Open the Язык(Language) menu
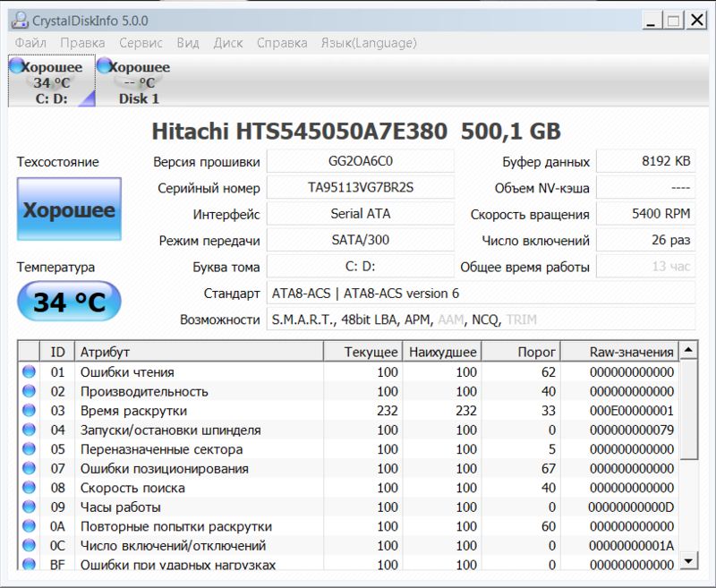The width and height of the screenshot is (716, 588). click(369, 43)
